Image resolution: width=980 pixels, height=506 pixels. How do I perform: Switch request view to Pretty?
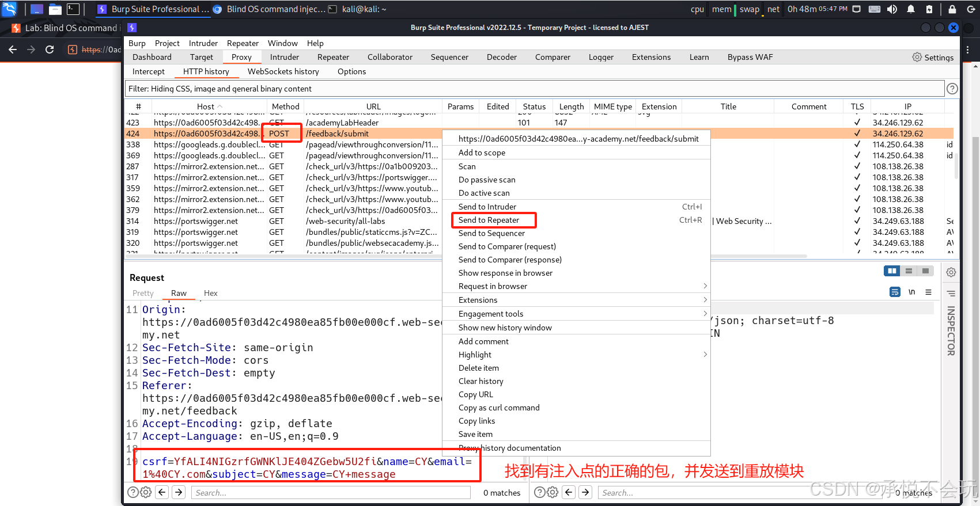click(x=143, y=293)
